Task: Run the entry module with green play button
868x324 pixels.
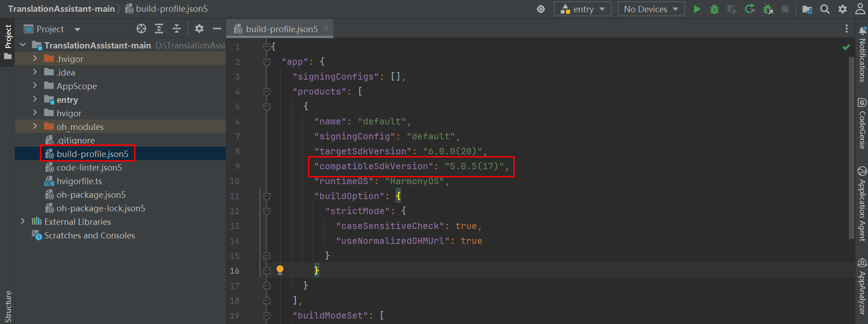Action: [697, 9]
